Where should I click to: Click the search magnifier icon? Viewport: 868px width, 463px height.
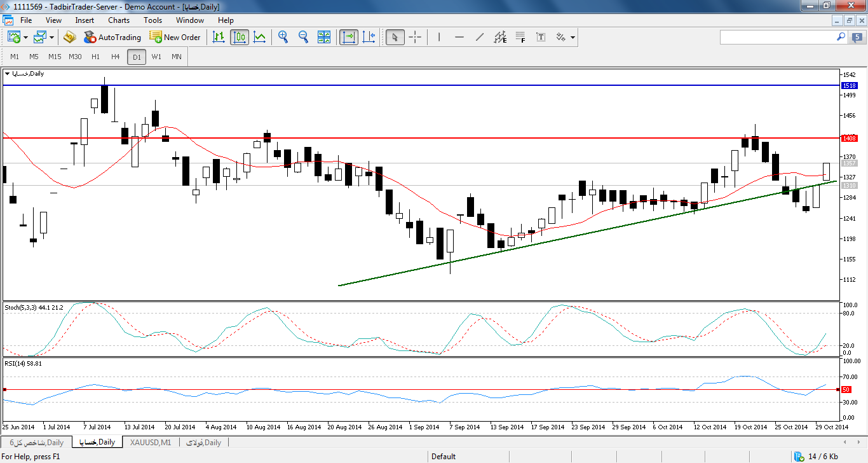(x=840, y=37)
